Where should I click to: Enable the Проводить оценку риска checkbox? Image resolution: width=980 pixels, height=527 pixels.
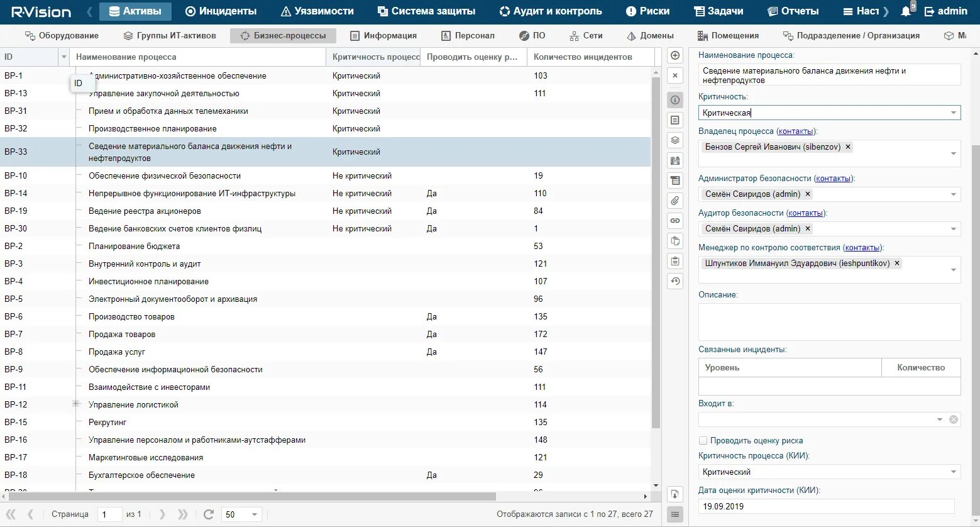(x=703, y=441)
